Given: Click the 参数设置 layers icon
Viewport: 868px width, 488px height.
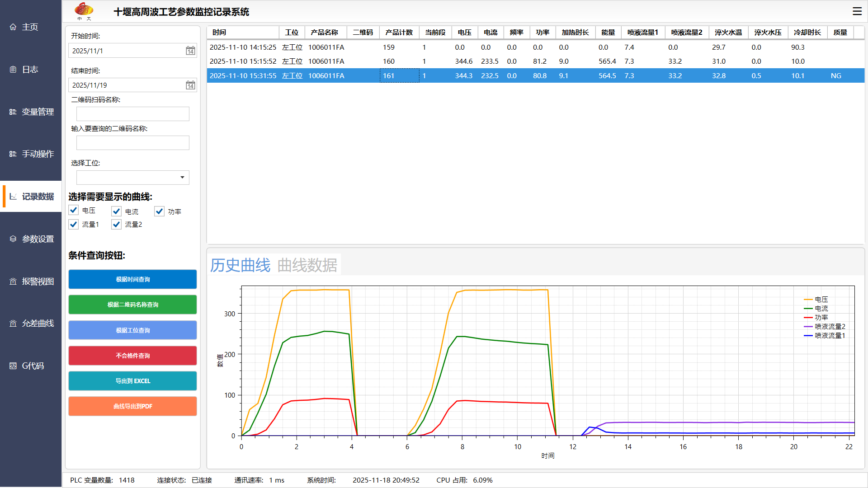Looking at the screenshot, I should pyautogui.click(x=13, y=239).
